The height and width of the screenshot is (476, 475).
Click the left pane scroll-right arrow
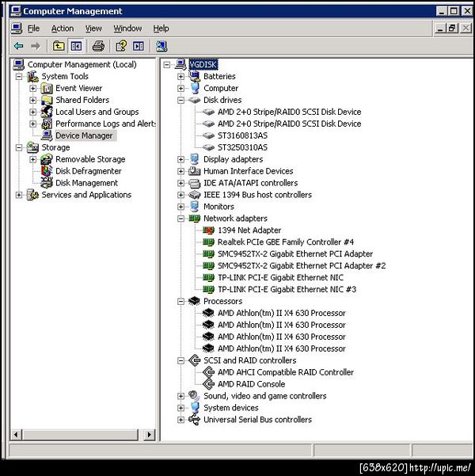pyautogui.click(x=149, y=434)
